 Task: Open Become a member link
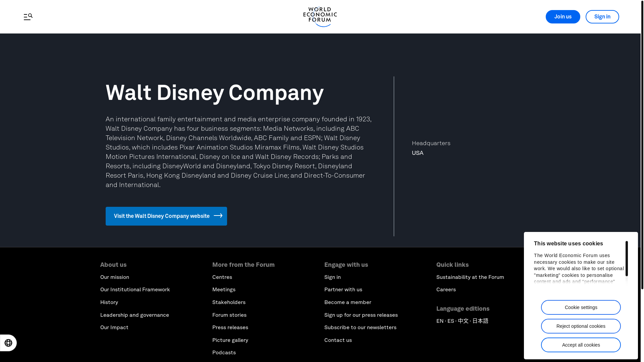point(348,302)
